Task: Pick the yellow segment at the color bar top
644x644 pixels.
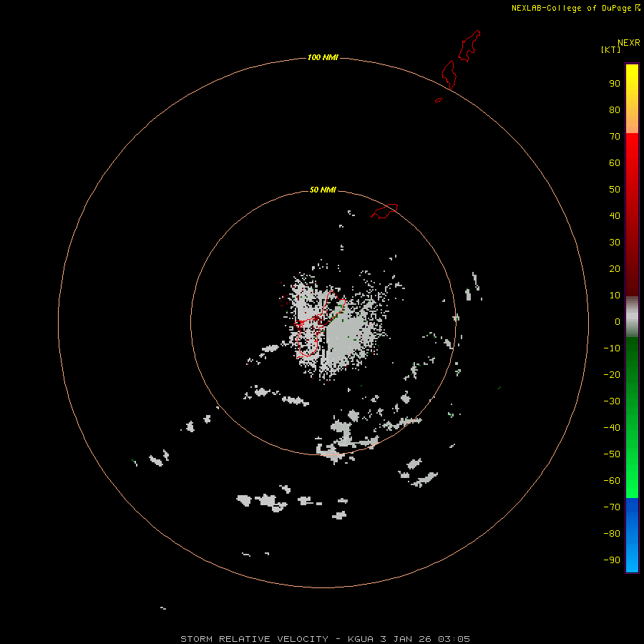Action: point(632,99)
